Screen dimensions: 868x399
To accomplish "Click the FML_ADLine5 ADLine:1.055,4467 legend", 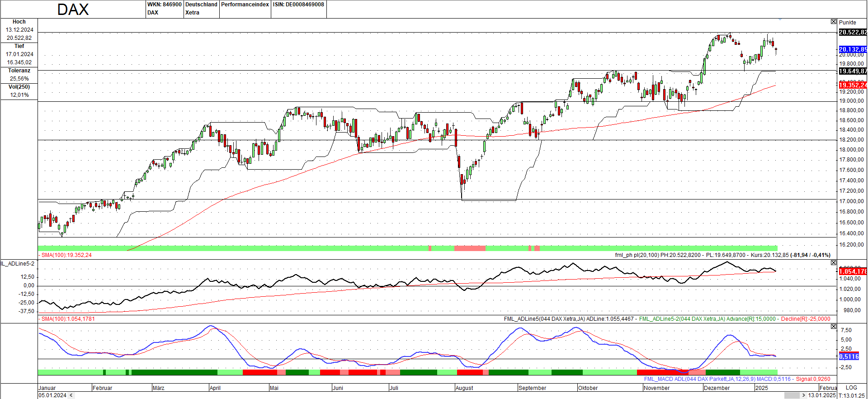I will [569, 319].
